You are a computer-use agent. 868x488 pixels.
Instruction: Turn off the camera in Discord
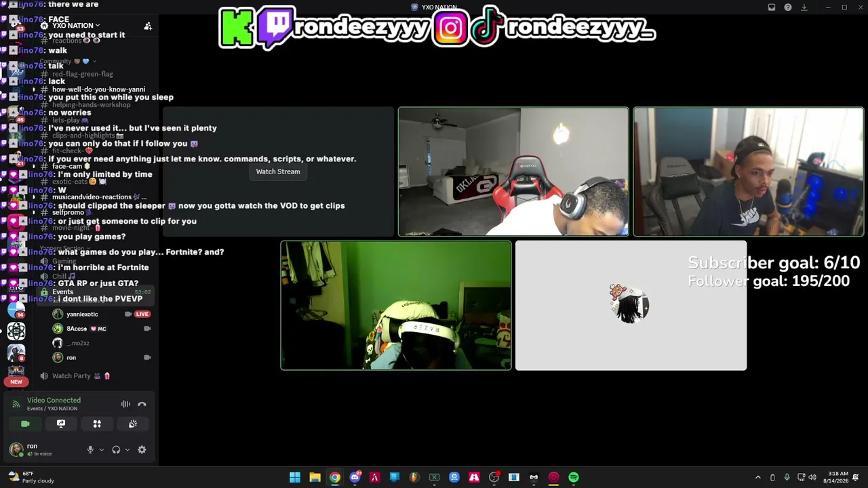[x=25, y=424]
